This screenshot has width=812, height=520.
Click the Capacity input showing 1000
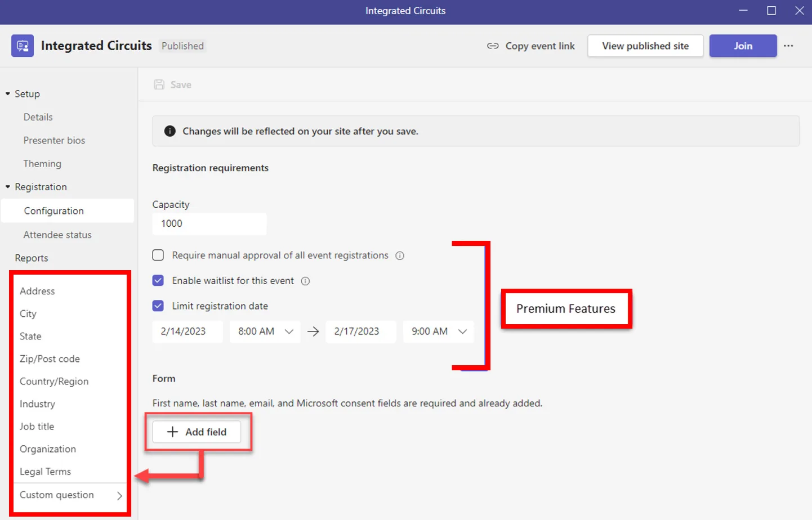click(209, 223)
